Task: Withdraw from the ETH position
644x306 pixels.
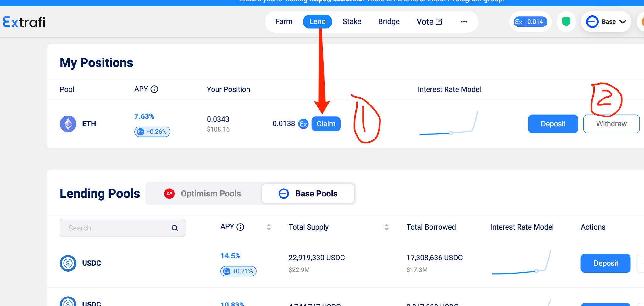Action: [611, 124]
